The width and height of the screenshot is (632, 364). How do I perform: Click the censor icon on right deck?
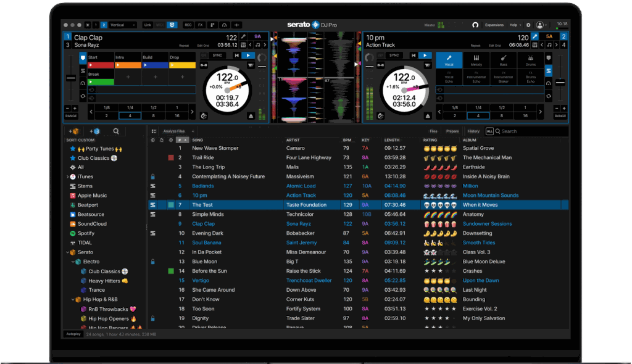click(x=380, y=116)
